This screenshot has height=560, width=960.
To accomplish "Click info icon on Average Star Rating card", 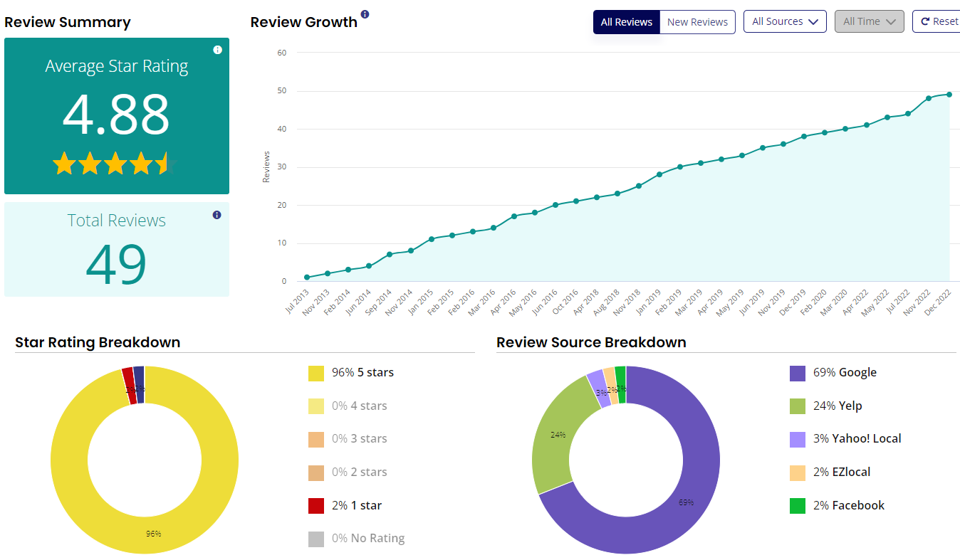I will pyautogui.click(x=217, y=50).
